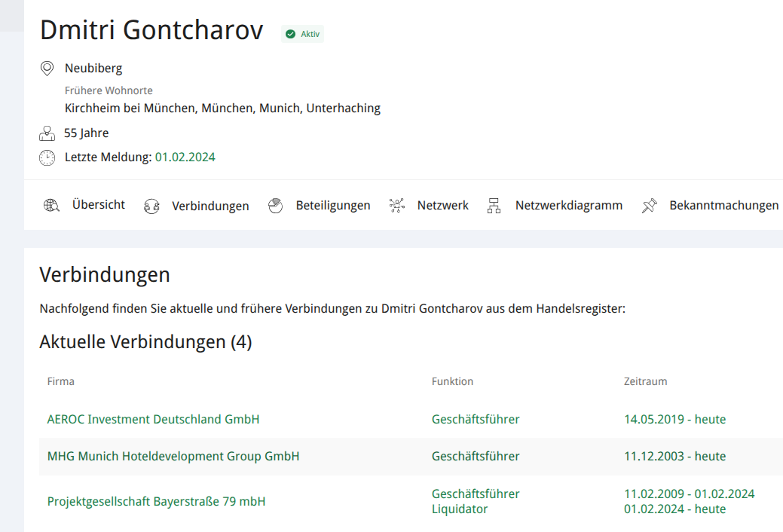The height and width of the screenshot is (532, 783).
Task: Click the Verbindungen connections icon
Action: 151,206
